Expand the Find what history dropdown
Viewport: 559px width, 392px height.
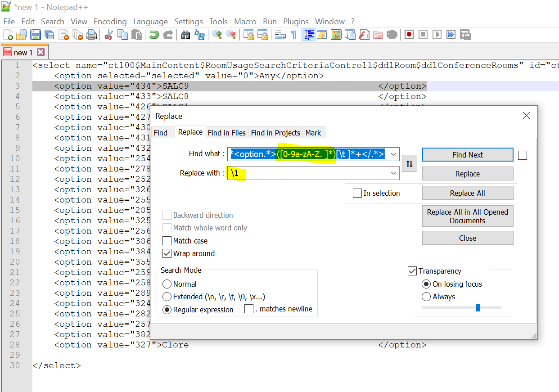click(394, 154)
